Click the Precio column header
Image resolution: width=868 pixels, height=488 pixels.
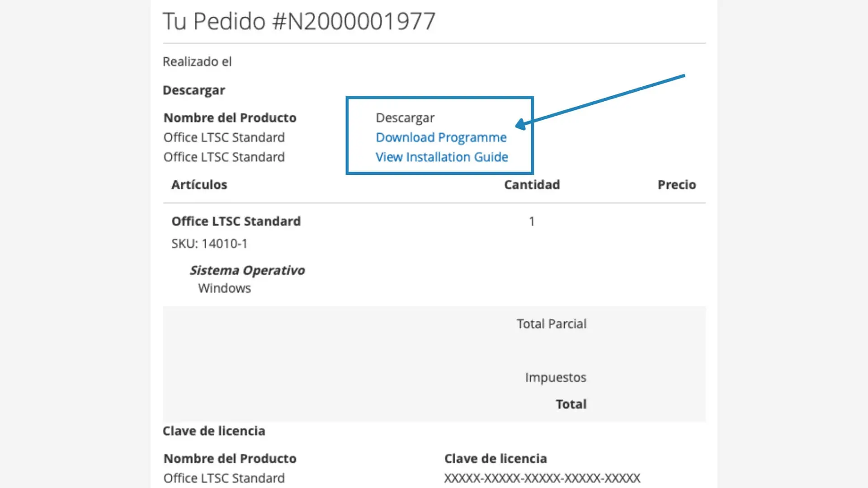coord(676,185)
